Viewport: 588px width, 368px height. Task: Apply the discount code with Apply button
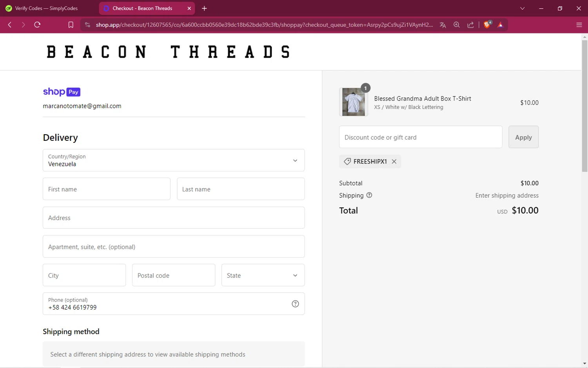click(523, 137)
